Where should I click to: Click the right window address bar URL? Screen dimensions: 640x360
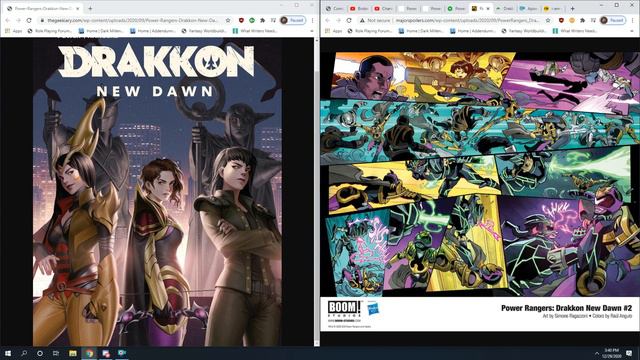[x=468, y=20]
